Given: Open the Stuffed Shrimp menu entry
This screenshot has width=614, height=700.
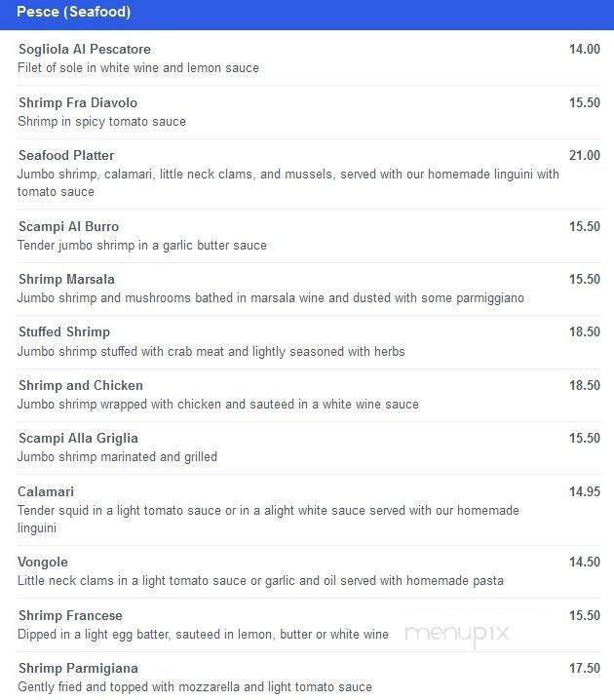Looking at the screenshot, I should 64,331.
